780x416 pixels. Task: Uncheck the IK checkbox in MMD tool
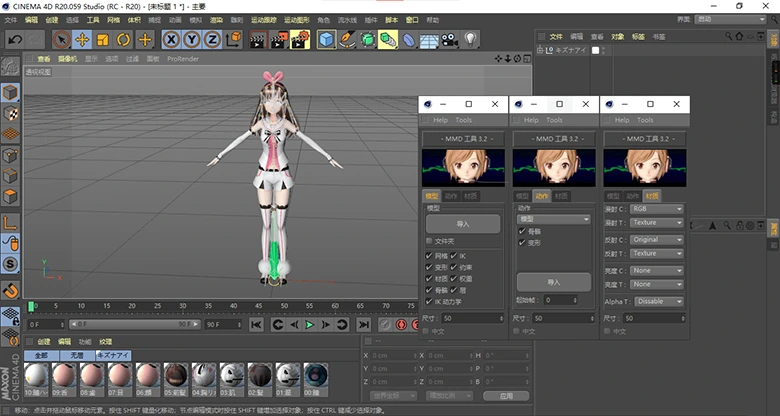pos(454,256)
